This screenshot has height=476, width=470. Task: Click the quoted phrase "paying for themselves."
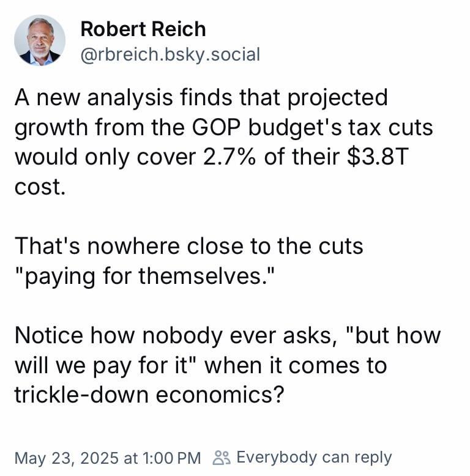142,276
